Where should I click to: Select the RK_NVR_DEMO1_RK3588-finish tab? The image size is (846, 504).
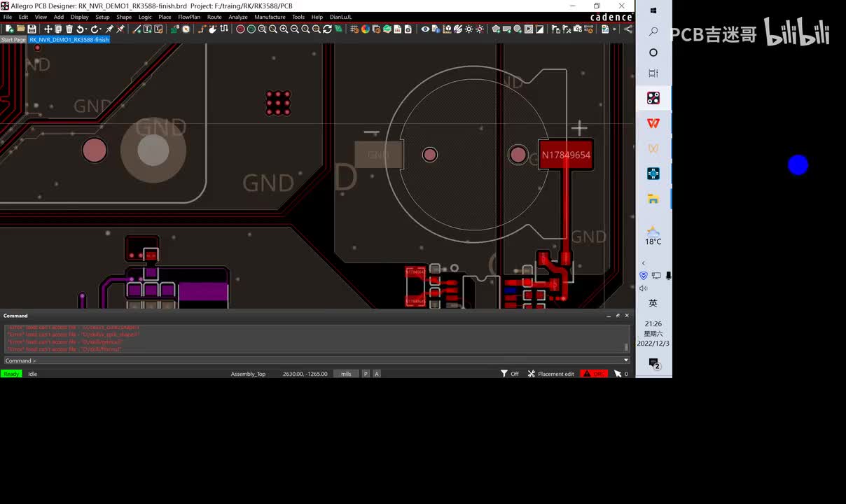(x=69, y=40)
